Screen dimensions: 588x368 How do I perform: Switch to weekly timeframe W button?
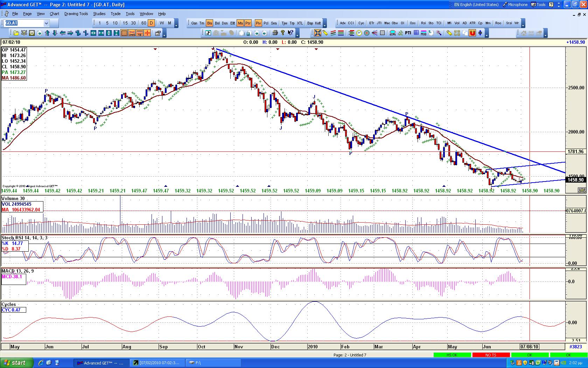click(162, 23)
